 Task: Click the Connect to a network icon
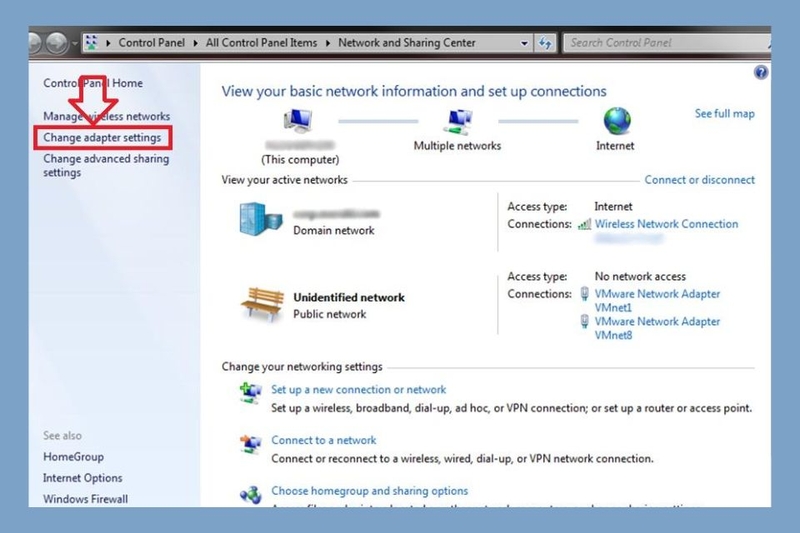tap(251, 444)
